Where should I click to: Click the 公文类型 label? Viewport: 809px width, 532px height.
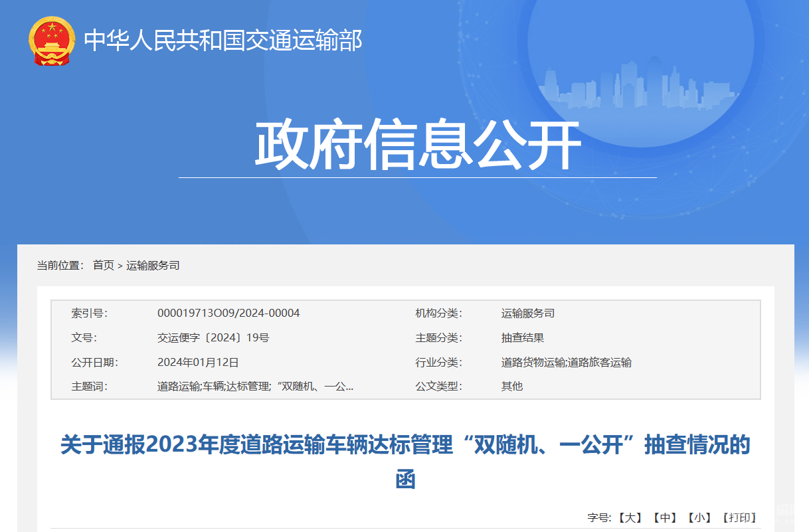tap(439, 386)
